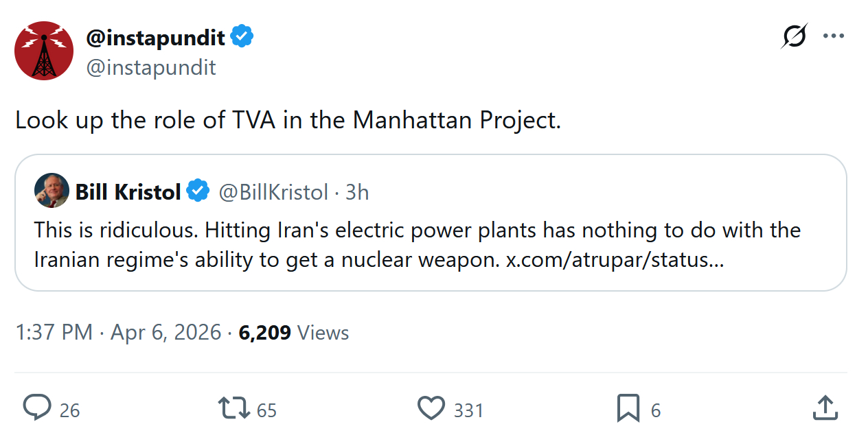This screenshot has width=868, height=435.
Task: Repost this tweet using the retweet icon
Action: 232,408
